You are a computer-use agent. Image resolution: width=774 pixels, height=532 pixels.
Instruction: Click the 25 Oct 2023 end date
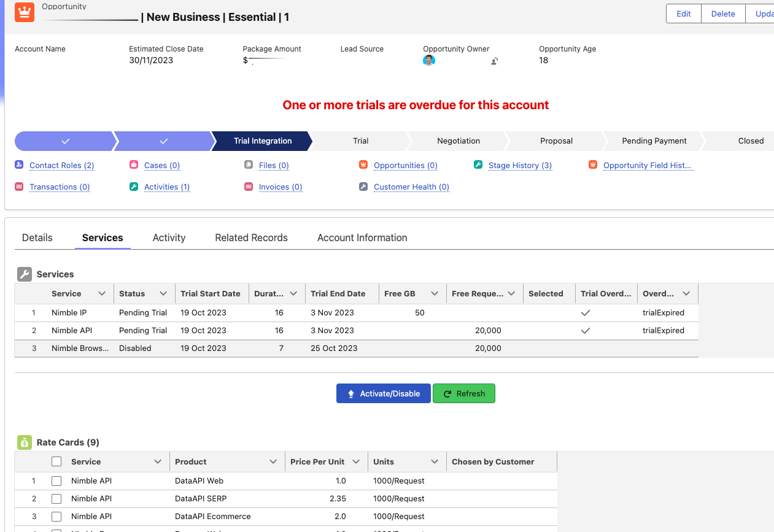pyautogui.click(x=334, y=348)
